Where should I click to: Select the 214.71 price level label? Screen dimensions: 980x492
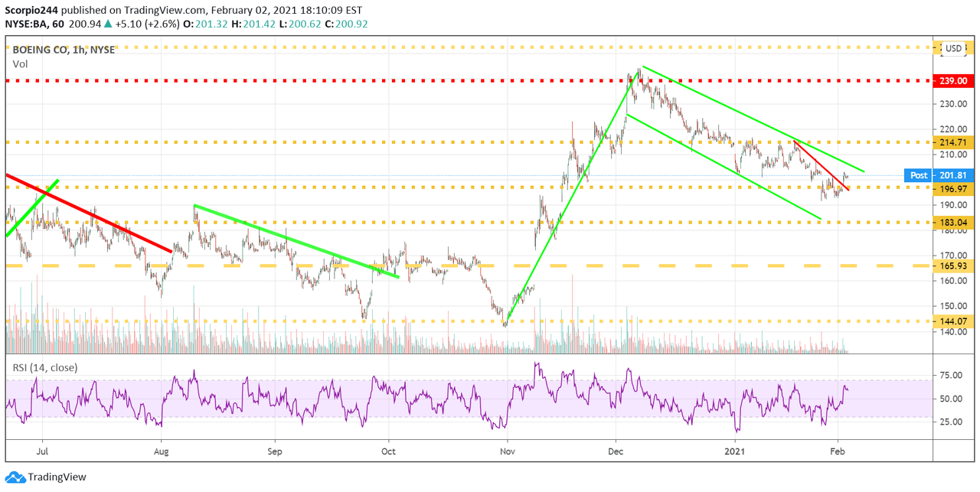point(952,142)
